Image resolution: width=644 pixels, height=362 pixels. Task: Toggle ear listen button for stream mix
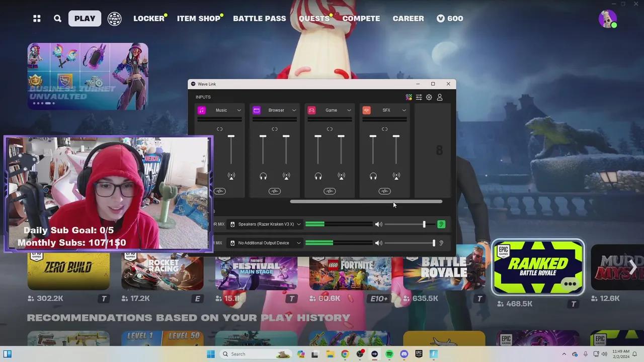(441, 243)
